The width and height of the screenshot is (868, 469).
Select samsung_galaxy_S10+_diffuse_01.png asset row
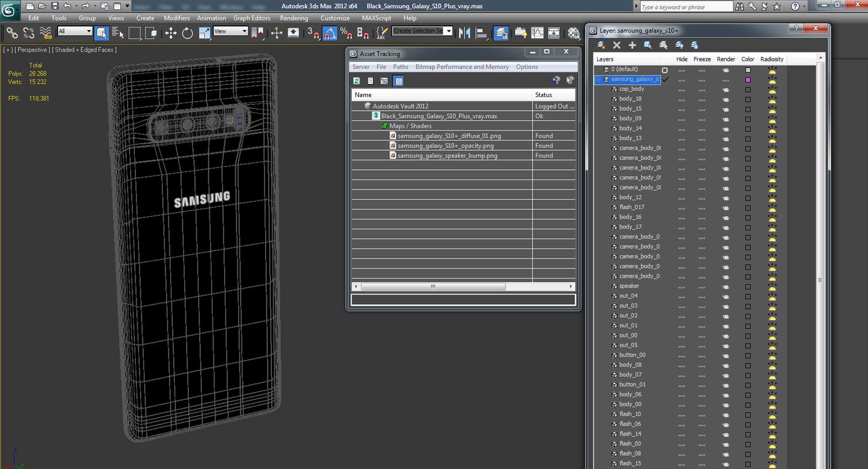coord(463,136)
